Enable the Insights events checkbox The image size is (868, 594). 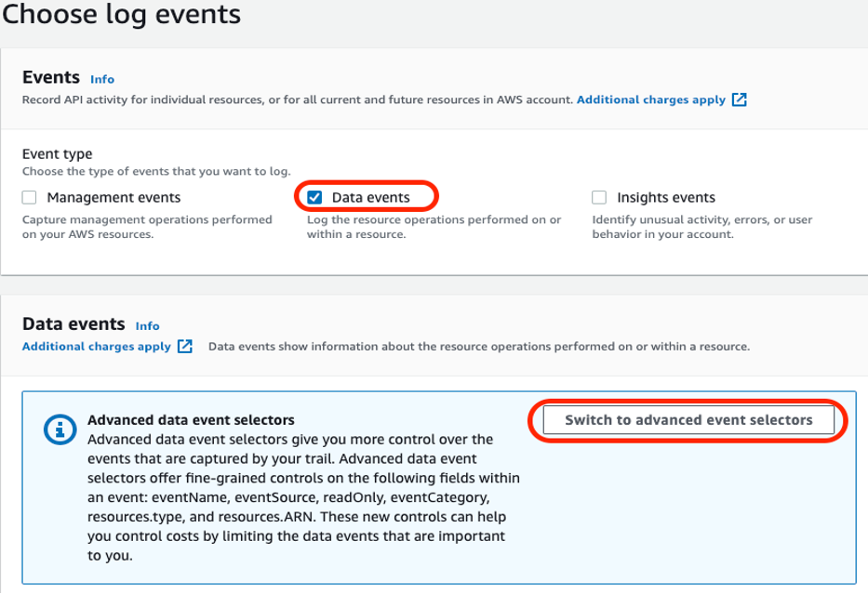tap(601, 196)
